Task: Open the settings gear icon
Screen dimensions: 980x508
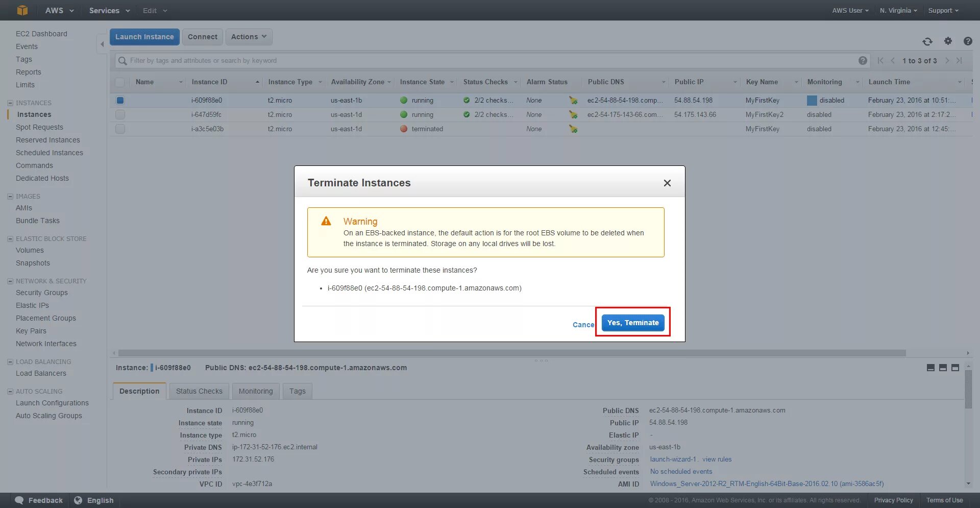Action: tap(948, 41)
